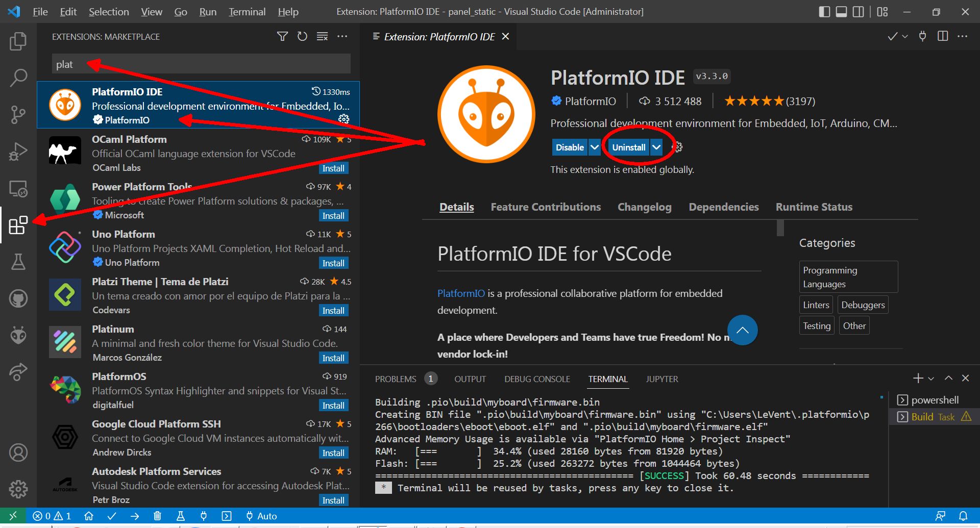Click PlatformIO Build checkmark in status bar
The height and width of the screenshot is (528, 980).
click(x=112, y=516)
